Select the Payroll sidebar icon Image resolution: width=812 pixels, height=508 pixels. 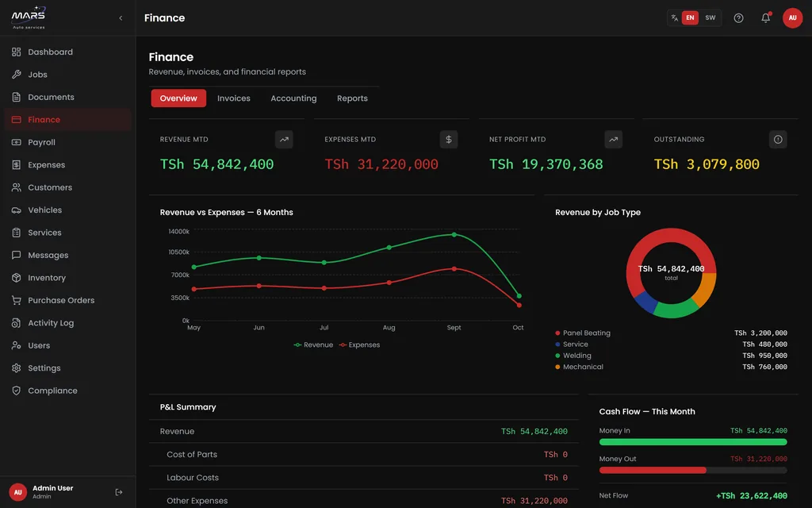click(17, 142)
